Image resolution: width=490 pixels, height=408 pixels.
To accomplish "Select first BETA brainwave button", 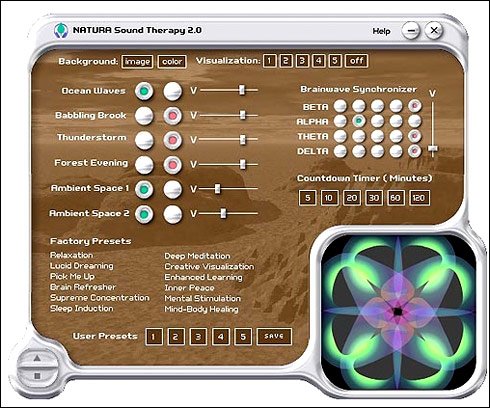I will [x=340, y=106].
